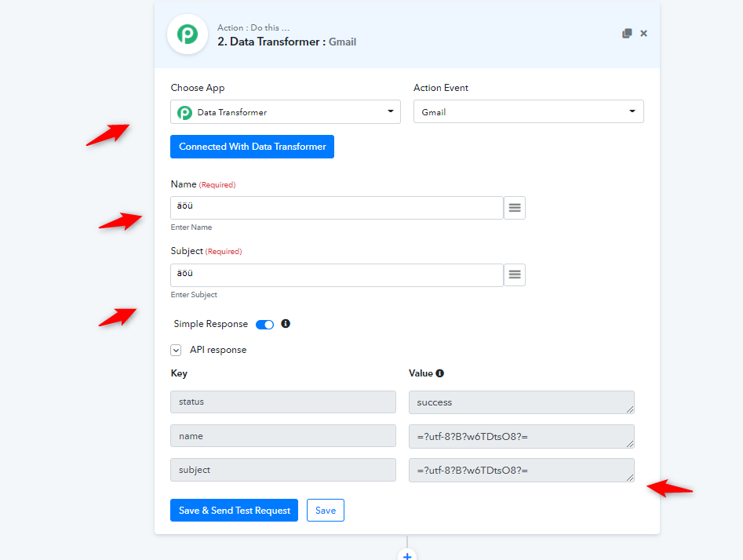Click the Save button
This screenshot has width=743, height=560.
[x=325, y=511]
